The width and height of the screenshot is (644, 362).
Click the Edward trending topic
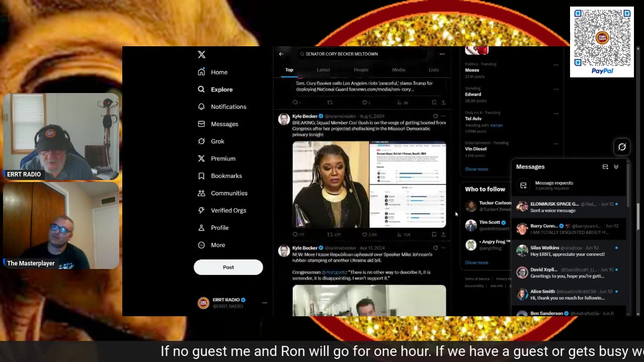click(x=473, y=94)
